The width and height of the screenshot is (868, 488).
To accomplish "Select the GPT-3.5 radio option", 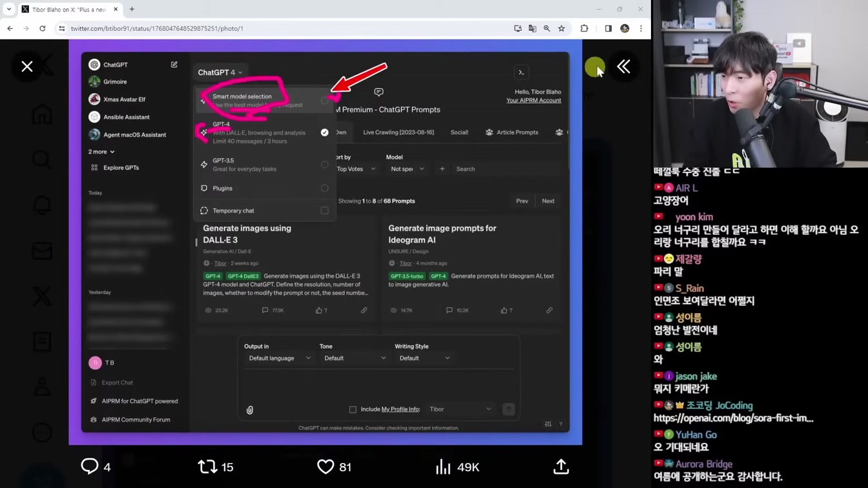I will coord(324,165).
